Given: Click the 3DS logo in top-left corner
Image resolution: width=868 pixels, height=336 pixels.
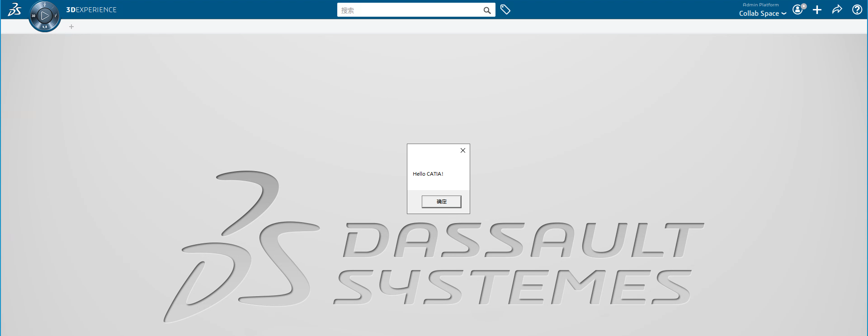Looking at the screenshot, I should [x=14, y=9].
